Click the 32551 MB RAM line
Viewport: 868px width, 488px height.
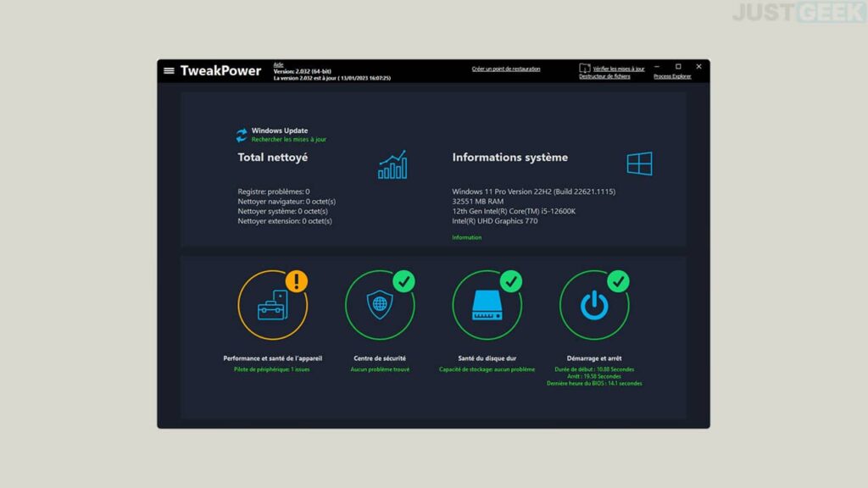click(478, 202)
